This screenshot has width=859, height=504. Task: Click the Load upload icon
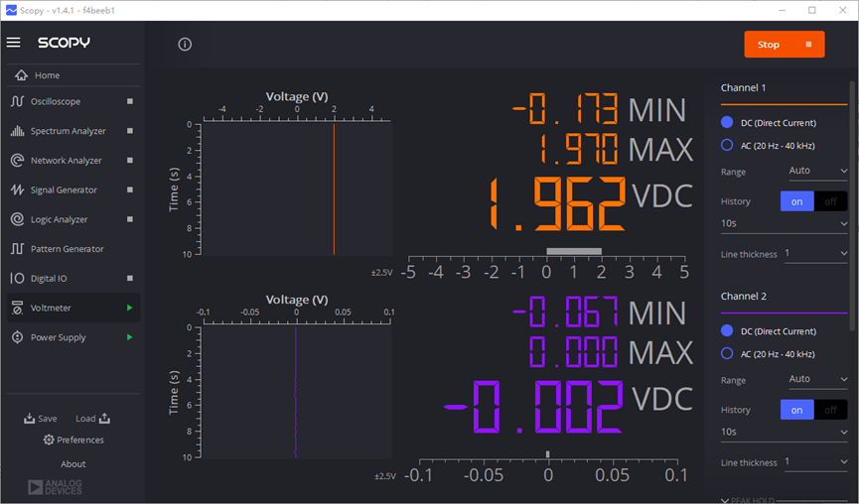[x=104, y=419]
